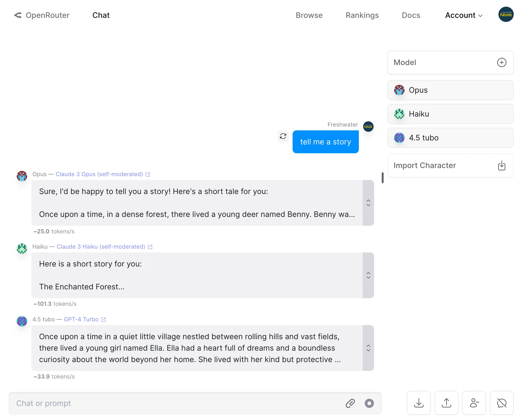Toggle the 4.5 tubo model entry

point(450,138)
